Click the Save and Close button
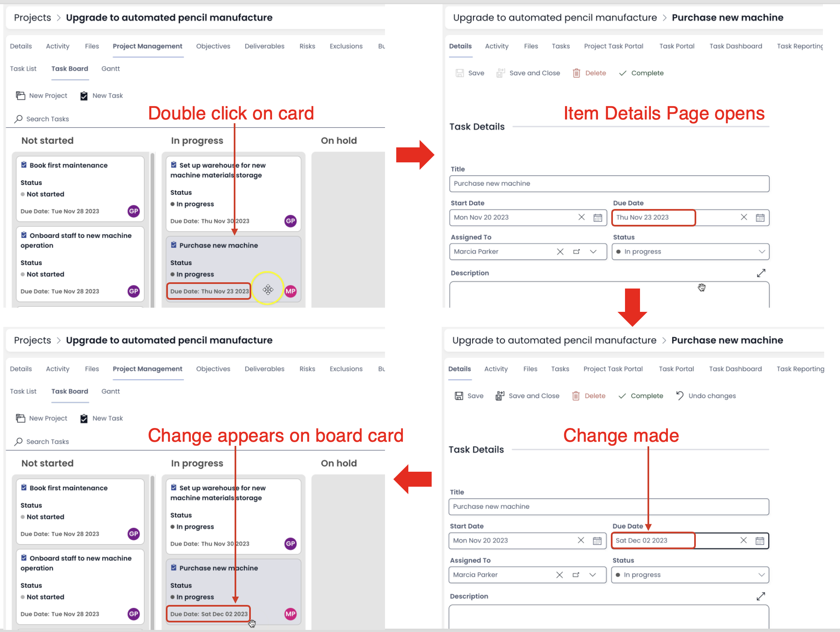 coord(528,396)
